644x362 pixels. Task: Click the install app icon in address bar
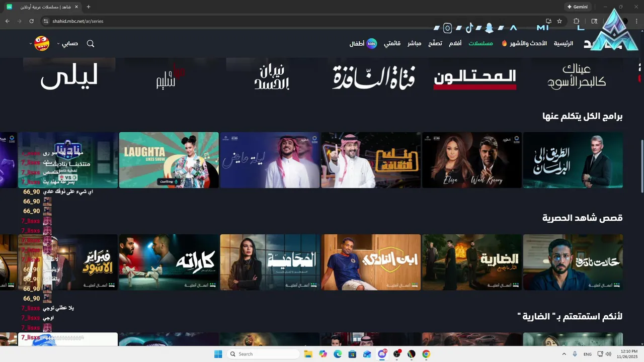point(548,21)
